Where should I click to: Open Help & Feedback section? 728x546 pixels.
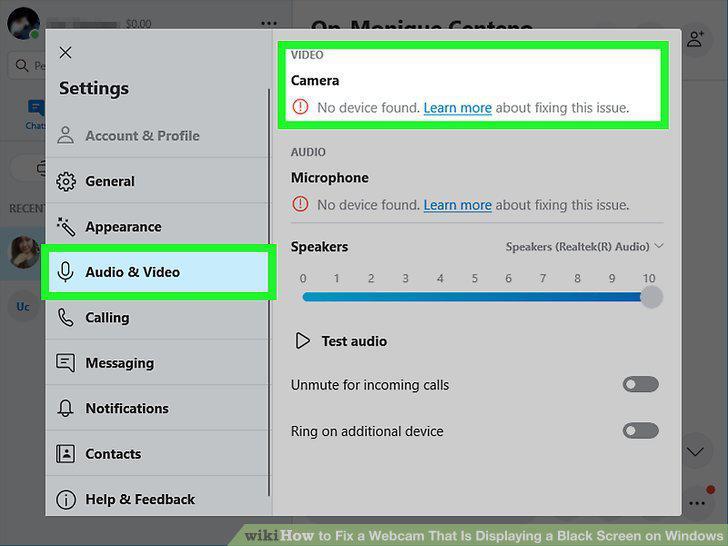(x=158, y=499)
